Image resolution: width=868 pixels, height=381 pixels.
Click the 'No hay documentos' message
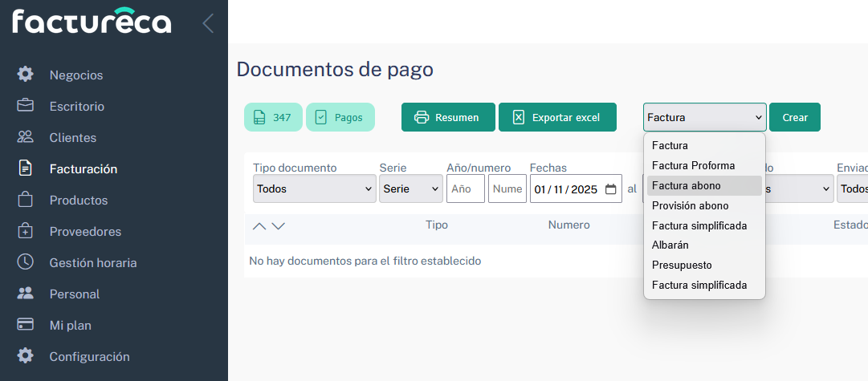pos(365,261)
